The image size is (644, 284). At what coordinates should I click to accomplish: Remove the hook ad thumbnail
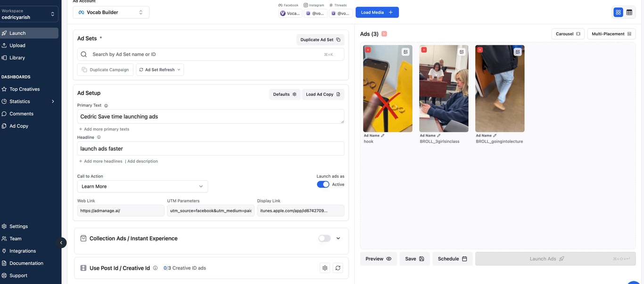click(x=368, y=50)
